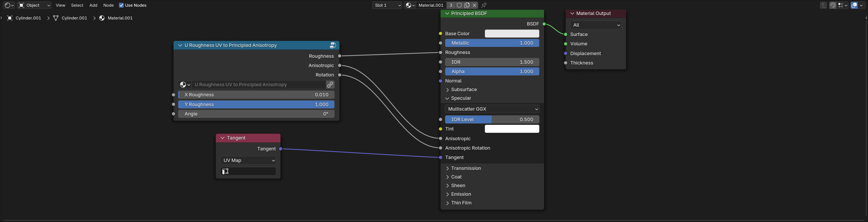This screenshot has width=868, height=222.
Task: Open the Material Output target All dropdown
Action: 596,25
